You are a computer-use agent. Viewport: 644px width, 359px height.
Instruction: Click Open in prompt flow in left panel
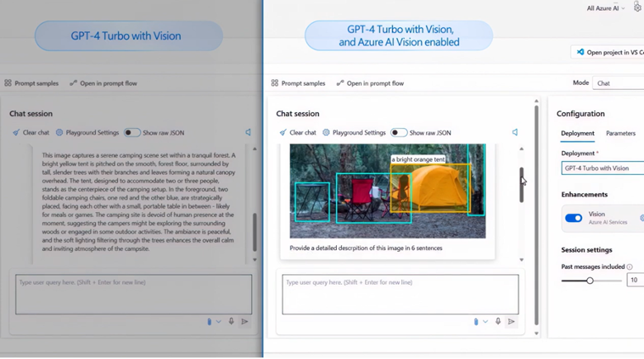click(x=103, y=83)
